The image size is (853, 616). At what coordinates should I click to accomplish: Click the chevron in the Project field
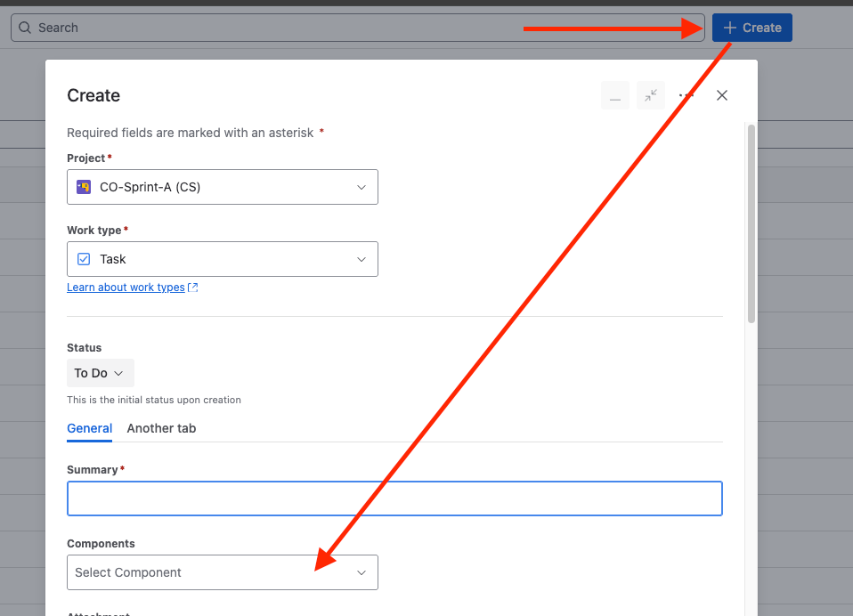tap(362, 187)
